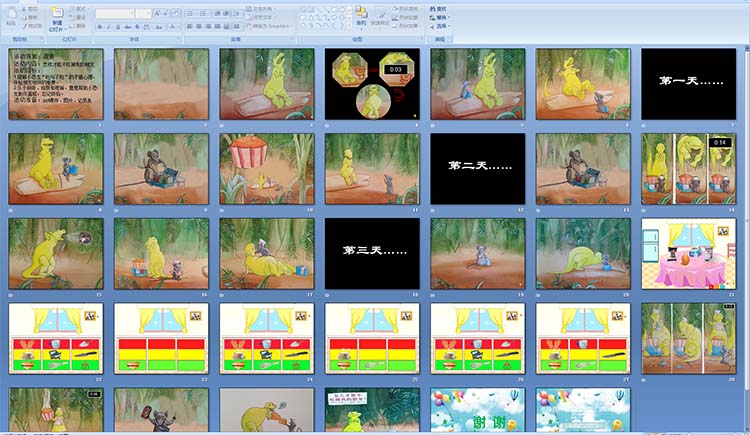Open the Paragraph group dialog launcher

click(x=292, y=38)
